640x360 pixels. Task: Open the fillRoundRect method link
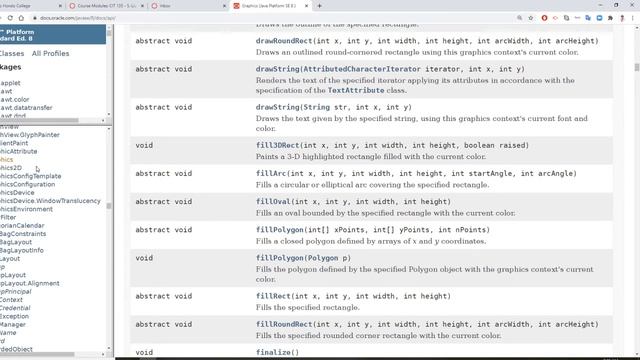coord(284,324)
